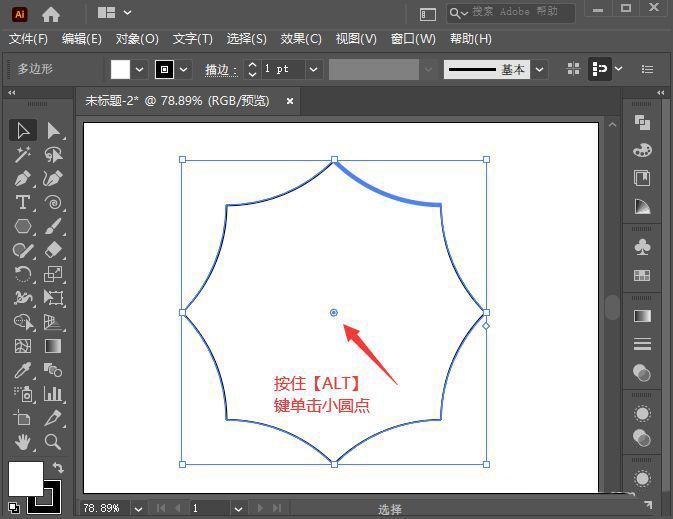The width and height of the screenshot is (673, 519).
Task: Select the Shaper tool
Action: point(23,250)
